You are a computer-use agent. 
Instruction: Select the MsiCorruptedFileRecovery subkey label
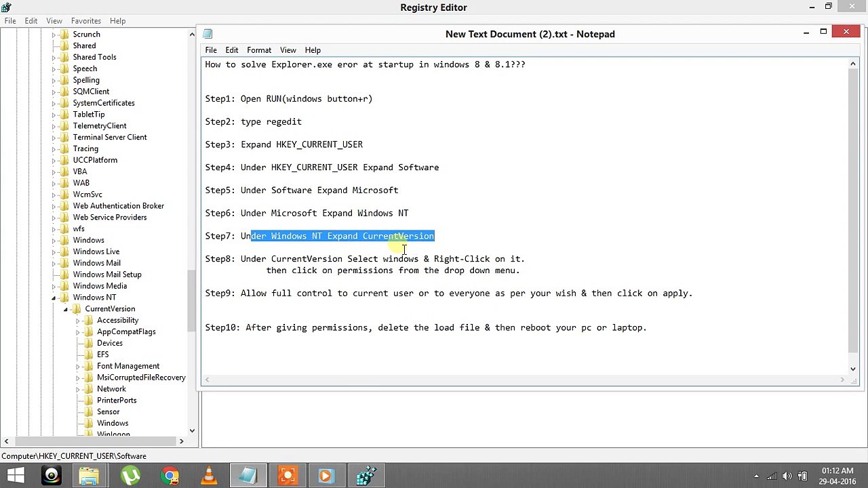coord(141,378)
